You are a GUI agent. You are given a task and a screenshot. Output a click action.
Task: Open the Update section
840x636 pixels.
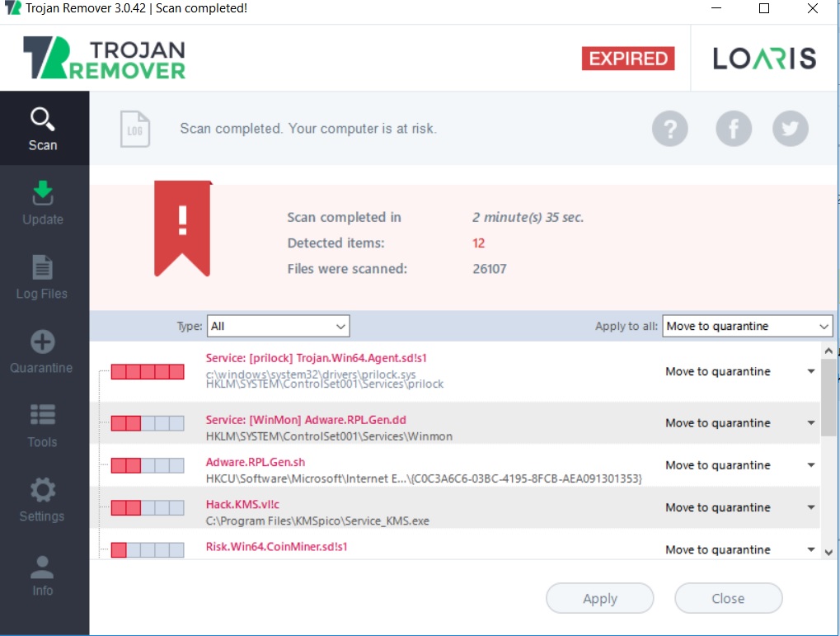[x=43, y=203]
